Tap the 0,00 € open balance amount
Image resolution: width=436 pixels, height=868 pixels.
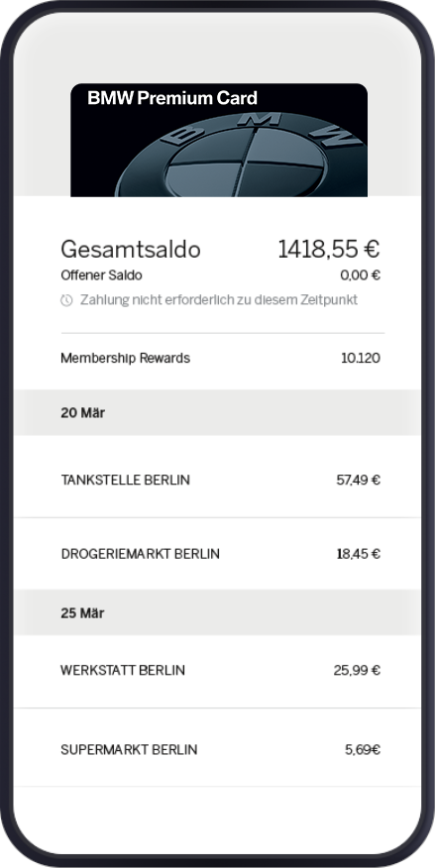click(x=361, y=275)
